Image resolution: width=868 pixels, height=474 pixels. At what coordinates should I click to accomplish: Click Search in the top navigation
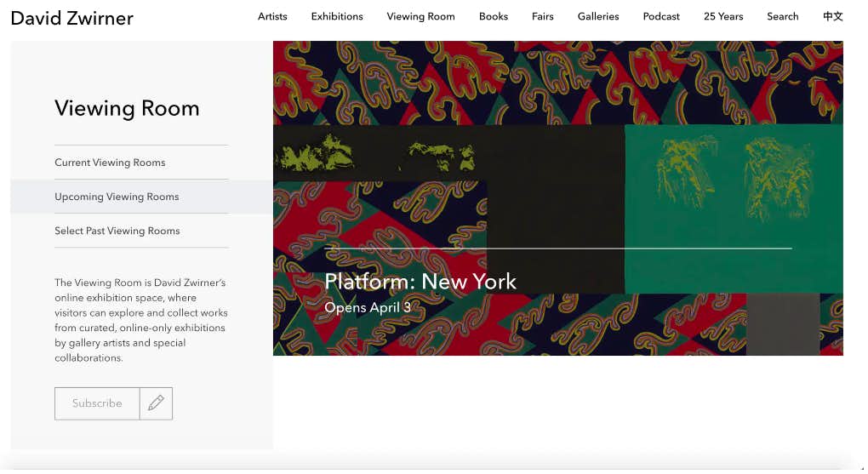pyautogui.click(x=782, y=16)
